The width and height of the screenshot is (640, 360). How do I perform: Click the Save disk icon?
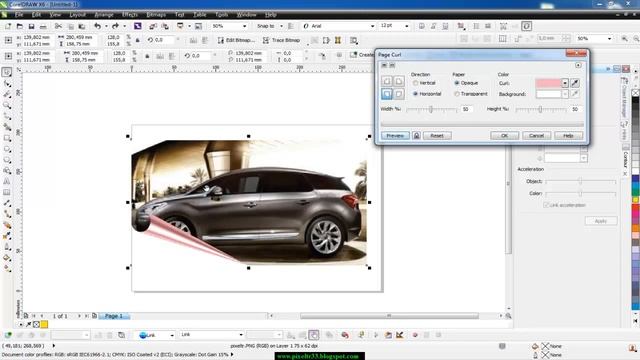[x=31, y=26]
